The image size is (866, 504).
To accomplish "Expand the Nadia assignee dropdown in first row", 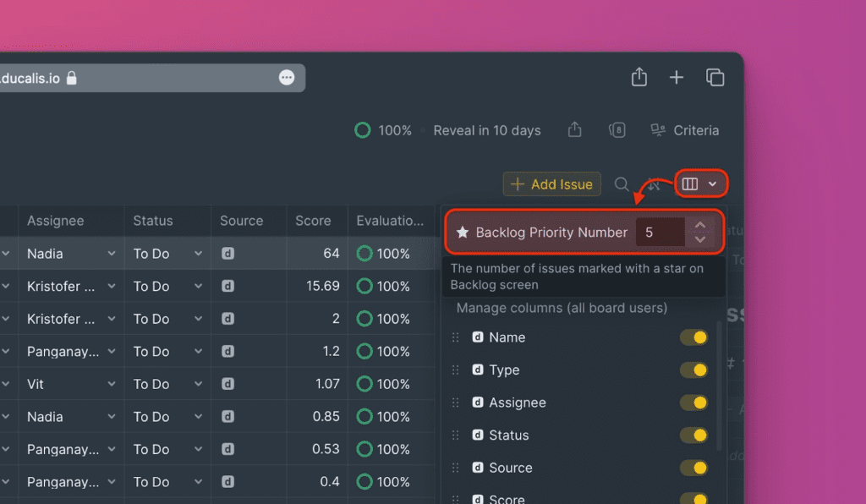I will (111, 254).
